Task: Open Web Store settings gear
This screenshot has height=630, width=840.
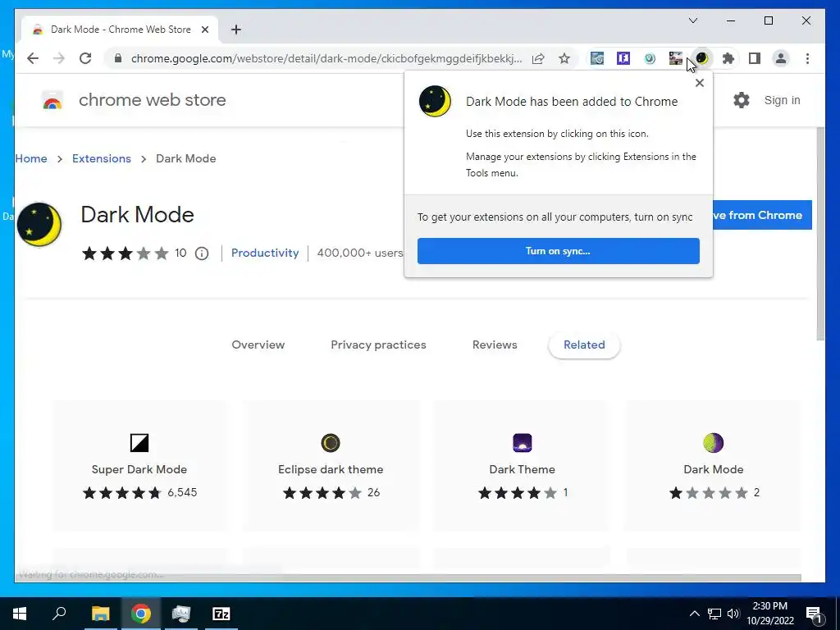Action: click(x=742, y=100)
